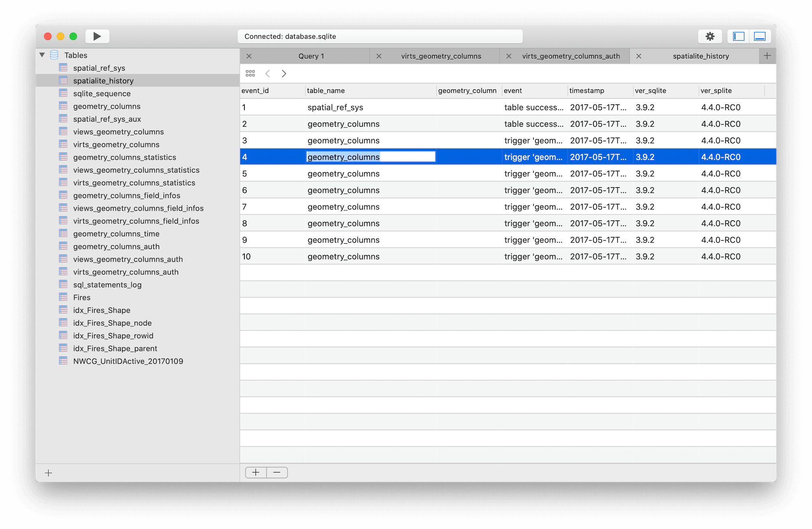Collapse the Tables tree
Image resolution: width=812 pixels, height=529 pixels.
point(42,55)
